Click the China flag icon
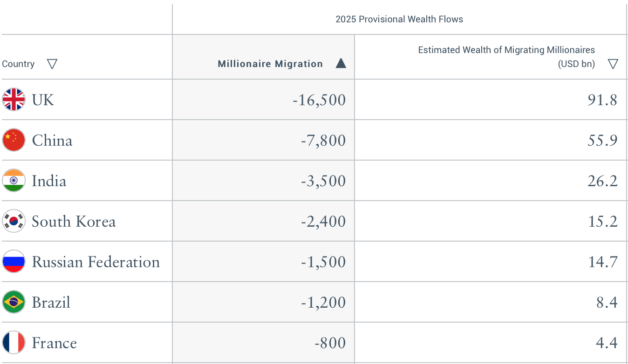Image resolution: width=628 pixels, height=364 pixels. pyautogui.click(x=14, y=140)
